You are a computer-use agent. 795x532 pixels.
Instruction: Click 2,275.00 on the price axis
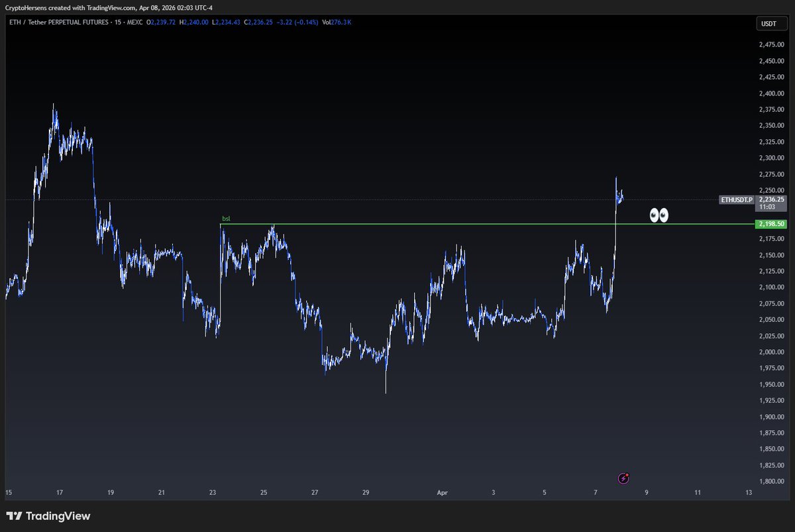tap(771, 174)
